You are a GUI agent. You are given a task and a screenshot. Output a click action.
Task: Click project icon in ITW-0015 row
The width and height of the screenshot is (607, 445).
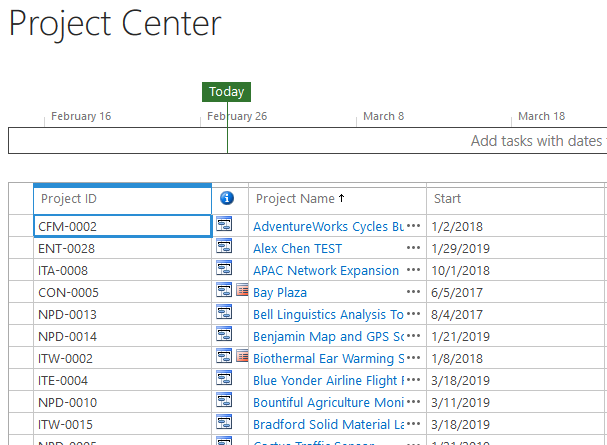224,423
